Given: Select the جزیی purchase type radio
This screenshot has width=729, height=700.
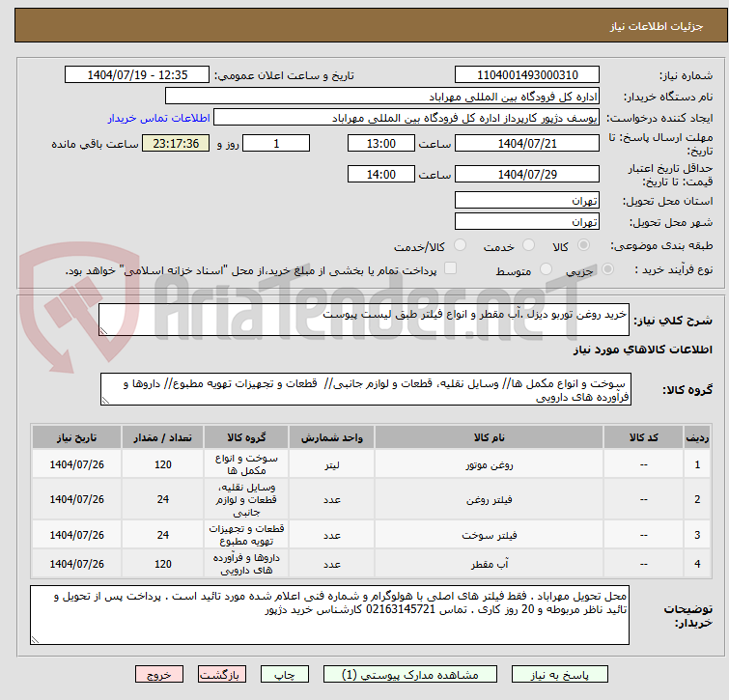Looking at the screenshot, I should pyautogui.click(x=607, y=269).
